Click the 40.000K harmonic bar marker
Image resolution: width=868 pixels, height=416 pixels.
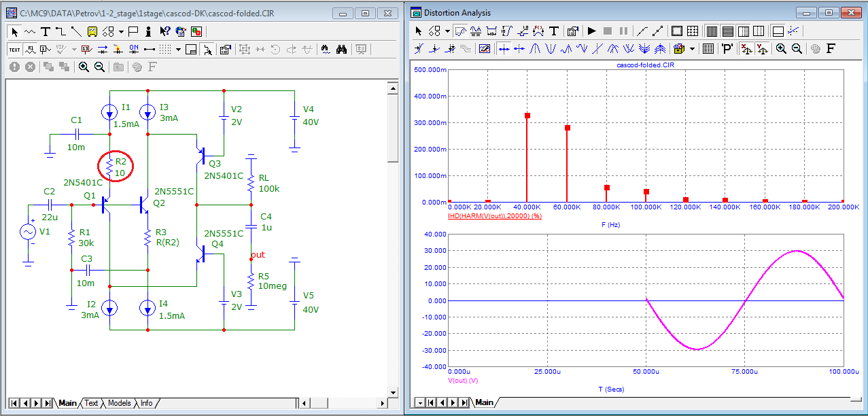pos(527,116)
